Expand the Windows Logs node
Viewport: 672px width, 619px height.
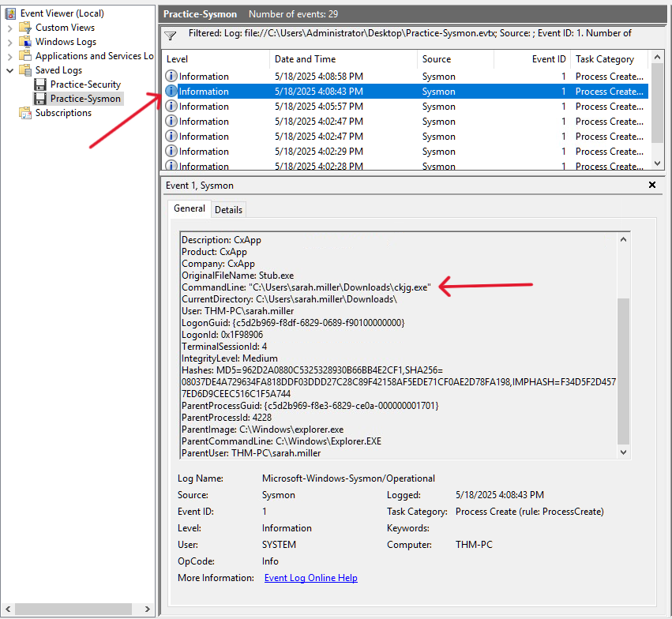pyautogui.click(x=9, y=42)
